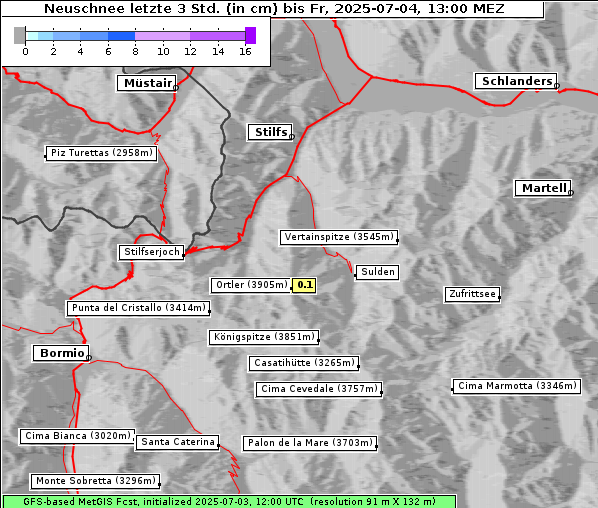
Task: Click the dark blue 6-8 cm legend swatch
Action: click(122, 36)
